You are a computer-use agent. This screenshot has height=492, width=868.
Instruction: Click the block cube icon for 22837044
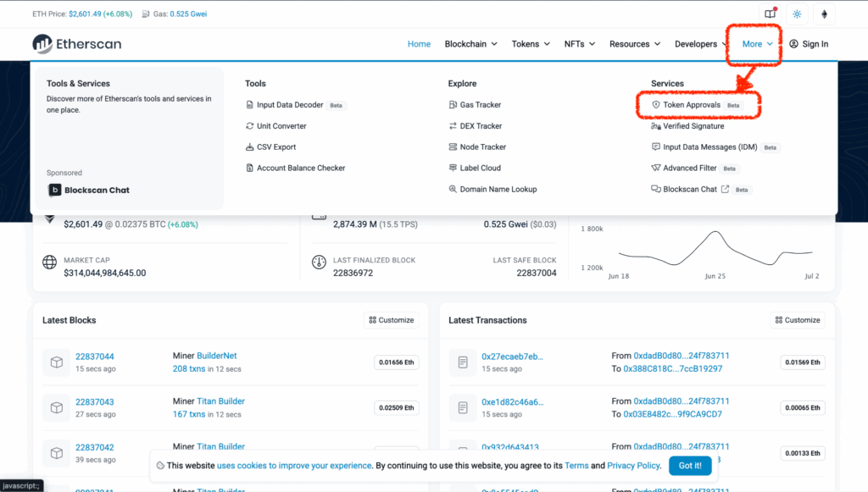pyautogui.click(x=57, y=362)
